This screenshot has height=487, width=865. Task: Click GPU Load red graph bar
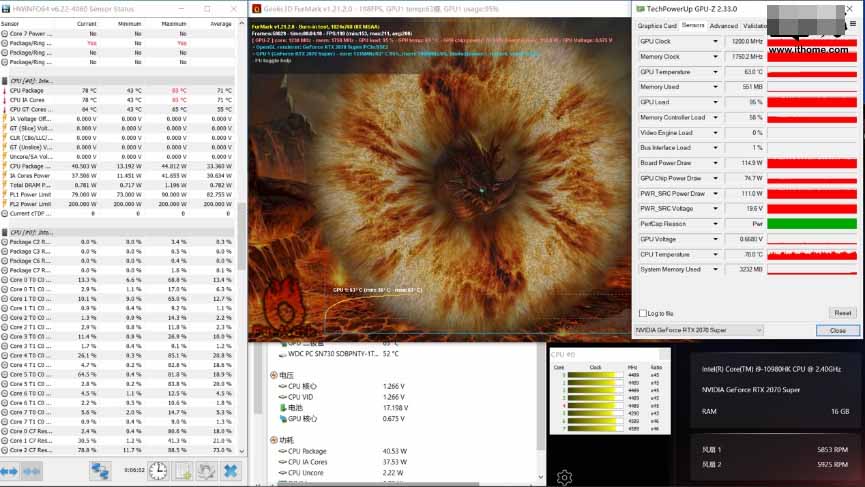pos(812,102)
